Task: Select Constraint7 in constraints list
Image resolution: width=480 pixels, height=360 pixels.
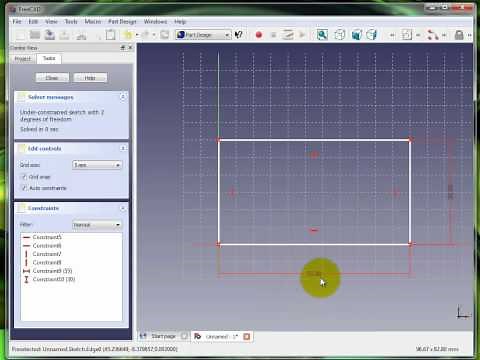Action: pos(47,254)
